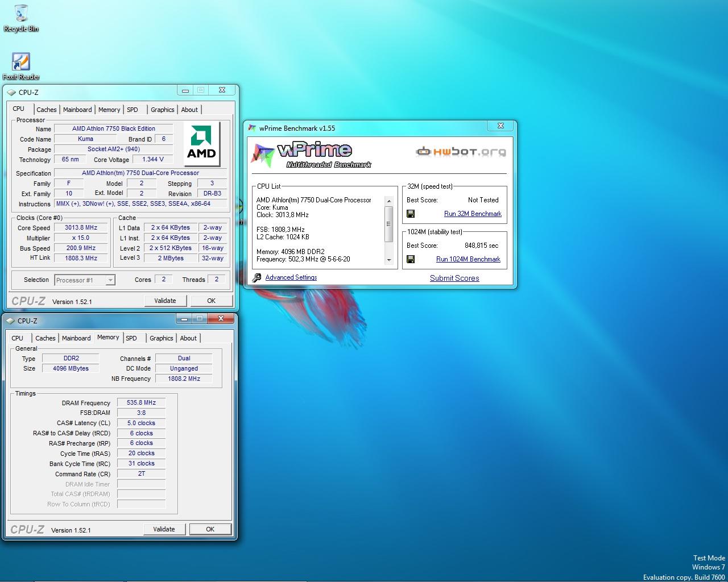
Task: Click the top CPU-Z window title icon
Action: pyautogui.click(x=11, y=92)
